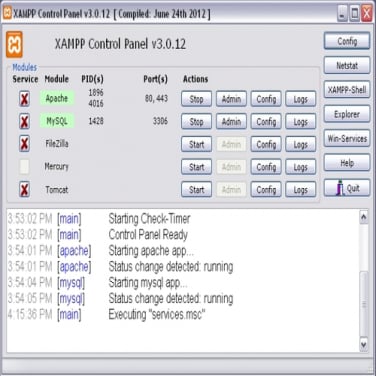The height and width of the screenshot is (376, 376).
Task: Toggle the empty Mercury service checkbox
Action: tap(24, 167)
